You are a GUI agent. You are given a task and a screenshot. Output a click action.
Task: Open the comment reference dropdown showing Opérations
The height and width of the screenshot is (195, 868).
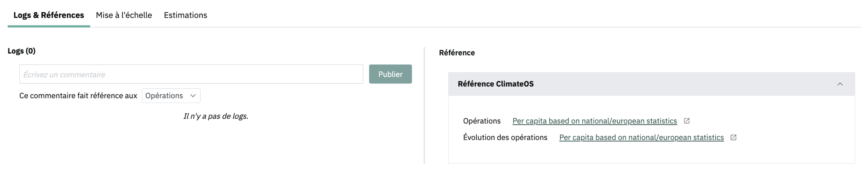click(x=171, y=96)
